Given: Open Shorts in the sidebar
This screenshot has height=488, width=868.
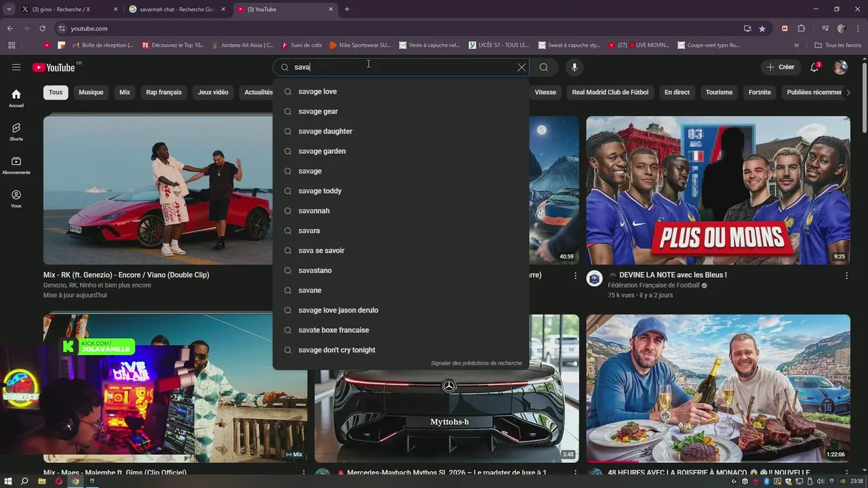Looking at the screenshot, I should (x=16, y=131).
